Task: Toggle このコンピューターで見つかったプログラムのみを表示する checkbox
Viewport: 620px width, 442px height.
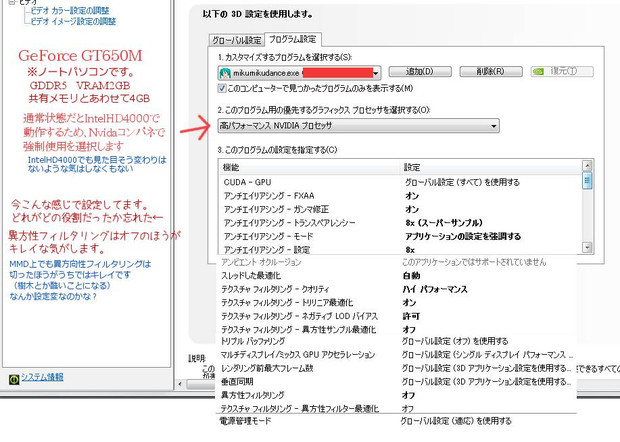Action: click(222, 88)
